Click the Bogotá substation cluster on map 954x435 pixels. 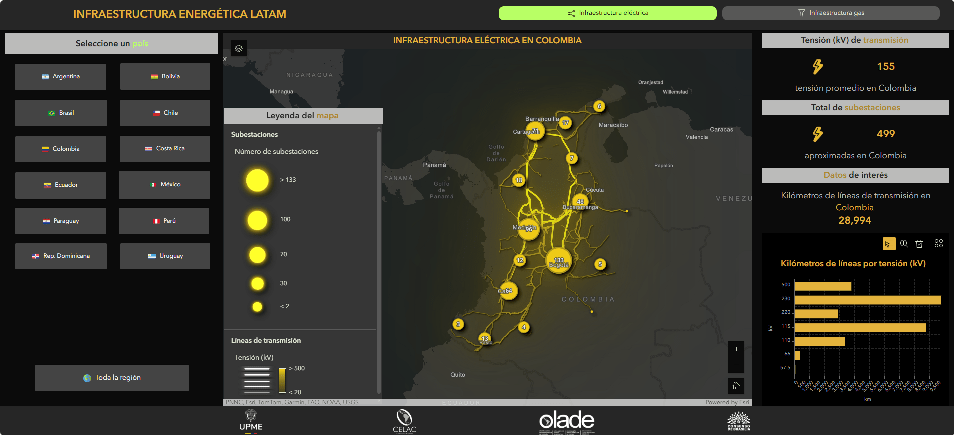coord(558,262)
